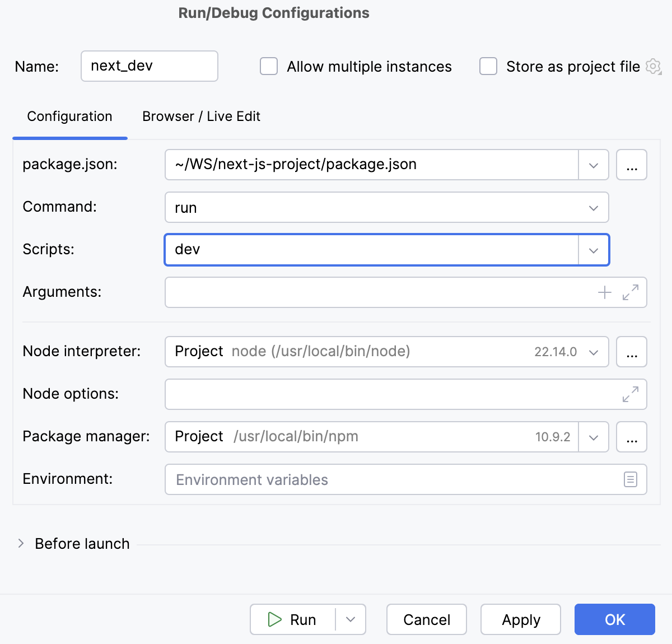Browse for Package manager using the ... button

point(632,437)
